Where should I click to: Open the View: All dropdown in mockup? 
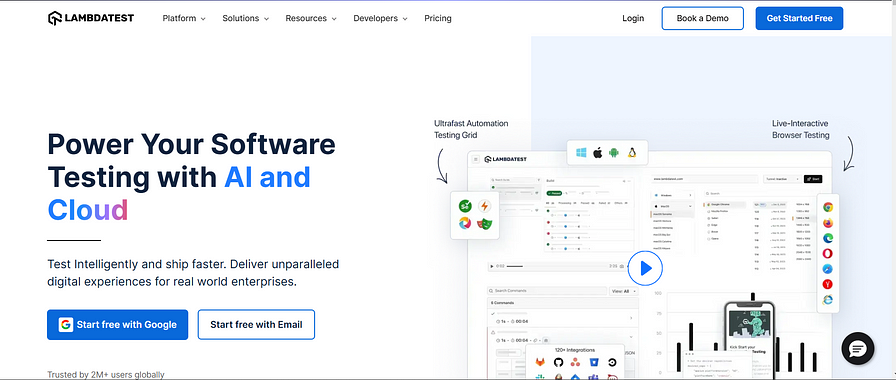point(622,291)
